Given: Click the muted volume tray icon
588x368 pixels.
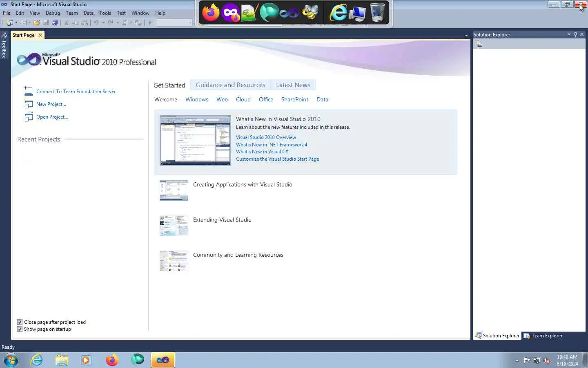Looking at the screenshot, I should coord(547,360).
